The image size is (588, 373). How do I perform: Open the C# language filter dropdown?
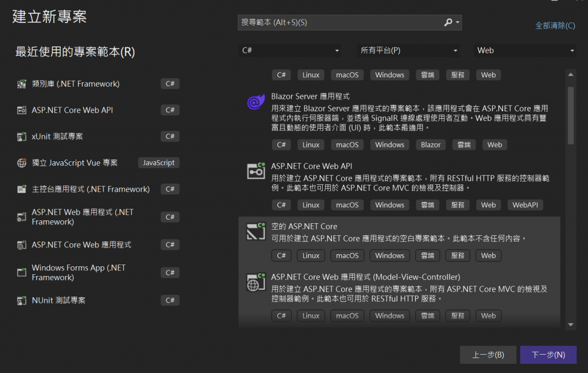(289, 50)
